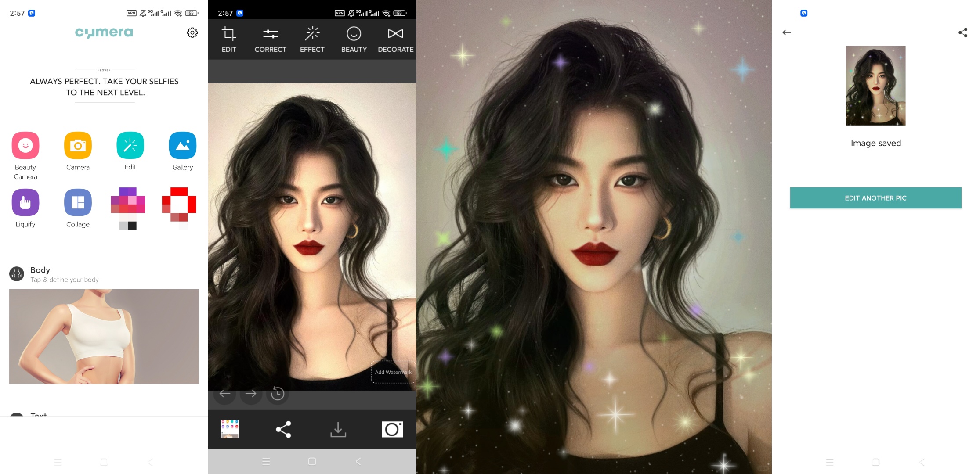Tap the saved image thumbnail
Screen dimensions: 980x474
click(x=875, y=86)
